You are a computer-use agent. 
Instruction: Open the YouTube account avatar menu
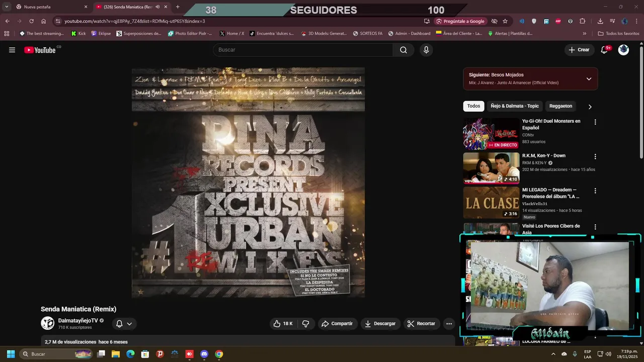(623, 50)
